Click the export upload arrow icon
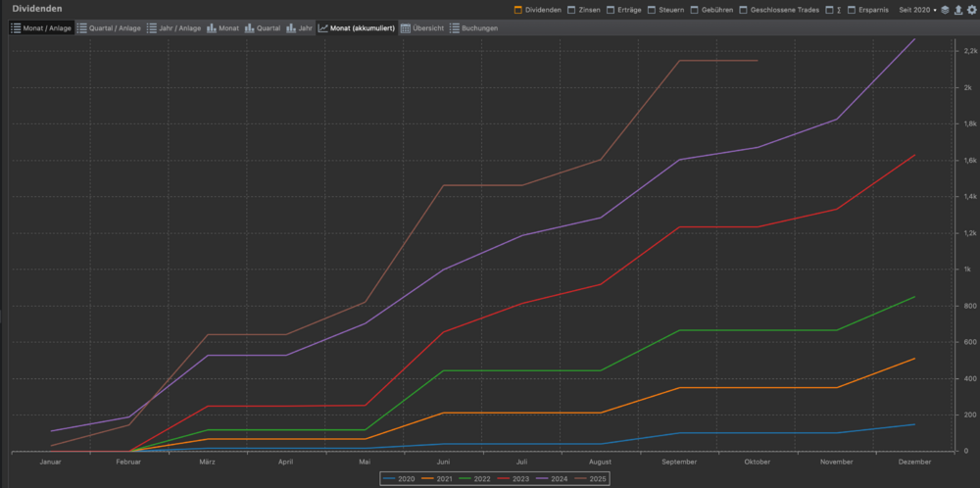This screenshot has width=980, height=488. (x=958, y=10)
